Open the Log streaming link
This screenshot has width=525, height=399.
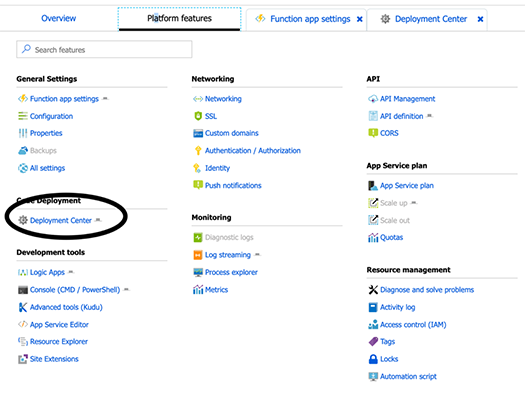click(x=228, y=255)
